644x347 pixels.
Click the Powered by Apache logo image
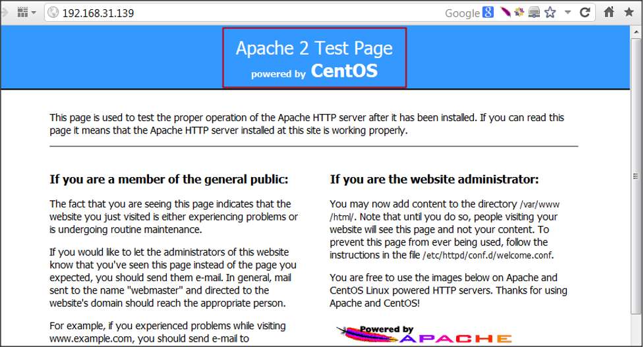[x=424, y=334]
